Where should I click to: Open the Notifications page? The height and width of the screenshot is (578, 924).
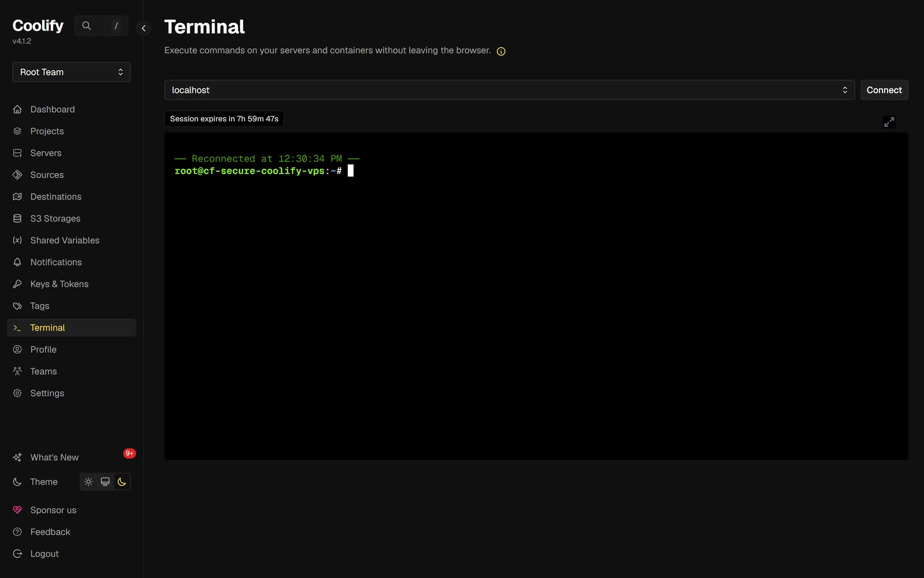click(x=72, y=262)
